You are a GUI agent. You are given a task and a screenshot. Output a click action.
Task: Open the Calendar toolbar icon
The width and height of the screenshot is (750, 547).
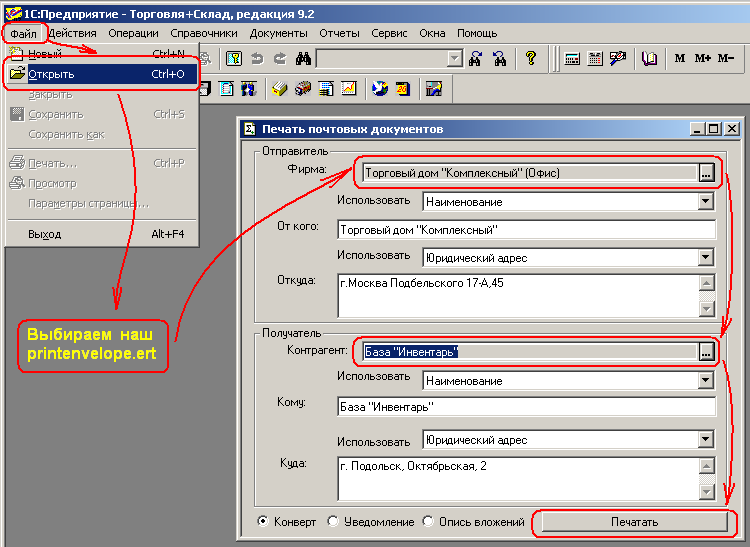pyautogui.click(x=595, y=59)
